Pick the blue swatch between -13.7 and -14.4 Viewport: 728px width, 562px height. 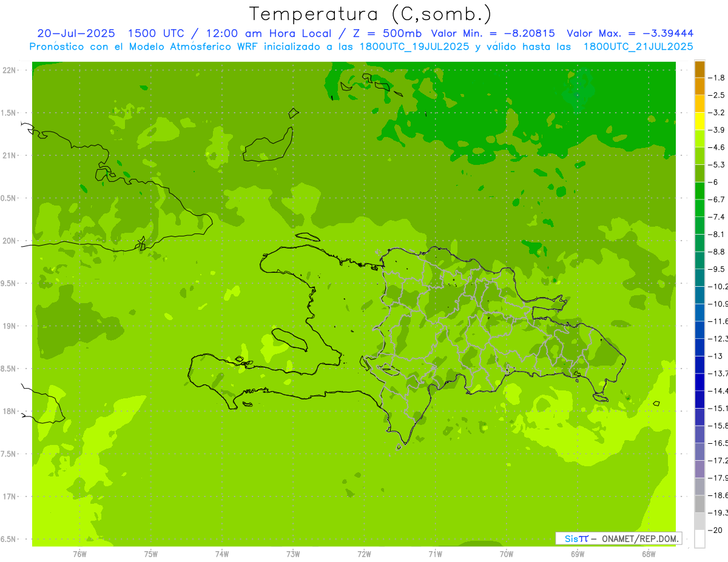(x=699, y=382)
